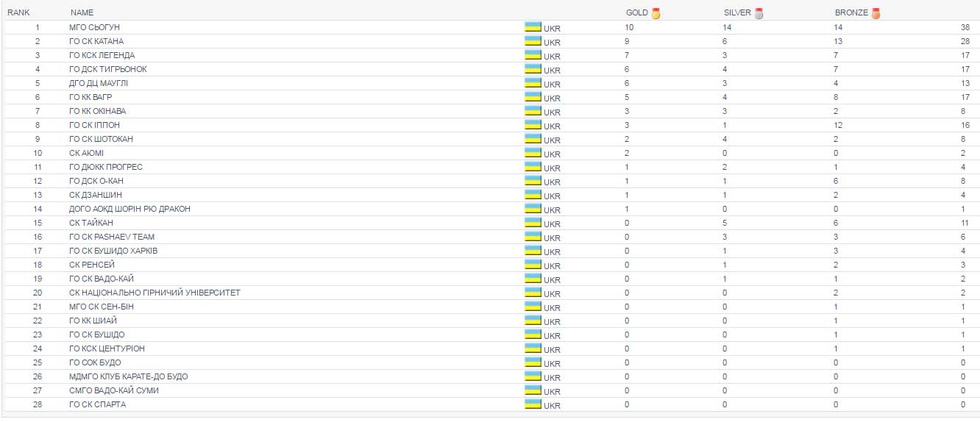980x422 pixels.
Task: Click UKR country code for ГО СК ІППОН
Action: 552,126
